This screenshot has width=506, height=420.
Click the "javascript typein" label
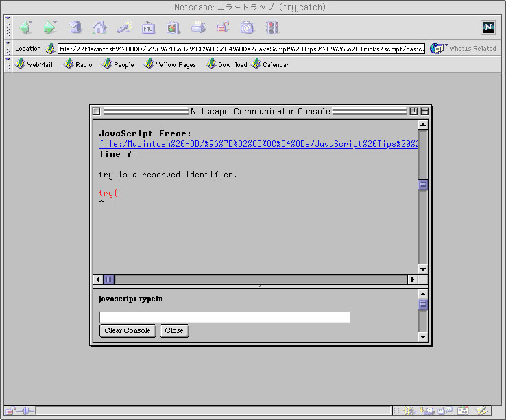click(131, 299)
